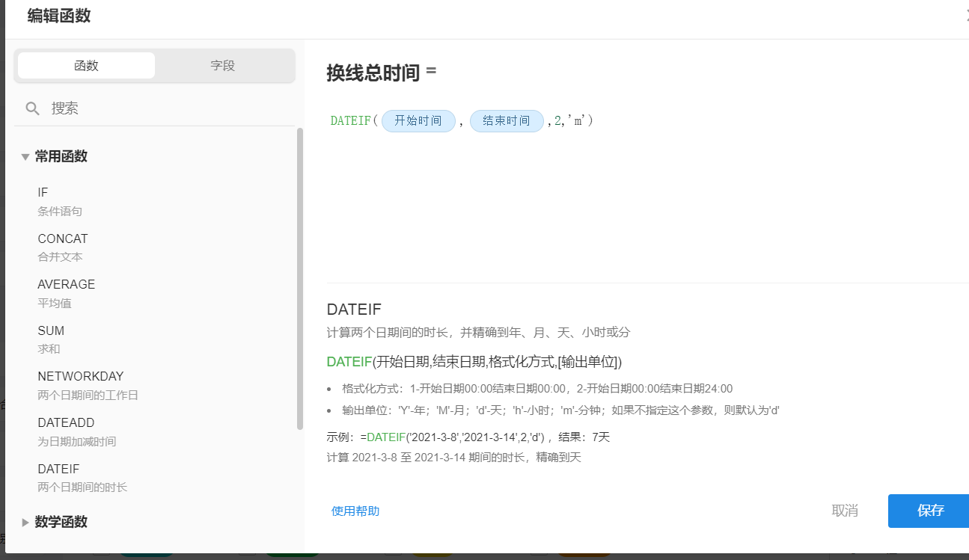
Task: Select the 函数 tab
Action: (x=86, y=66)
